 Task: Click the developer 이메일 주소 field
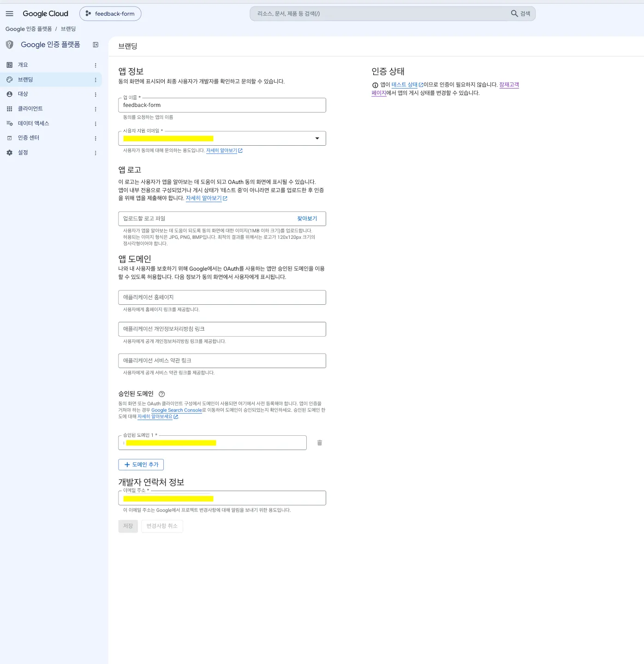[x=222, y=498]
